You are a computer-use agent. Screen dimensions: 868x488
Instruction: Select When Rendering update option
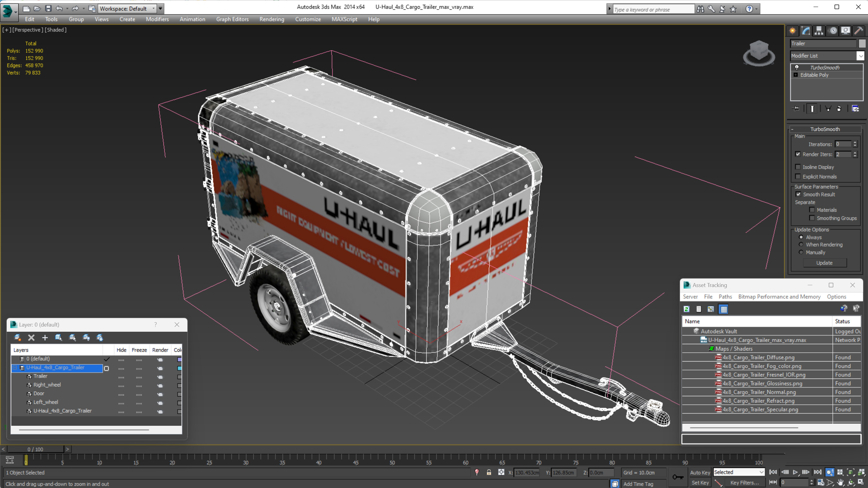pyautogui.click(x=801, y=244)
